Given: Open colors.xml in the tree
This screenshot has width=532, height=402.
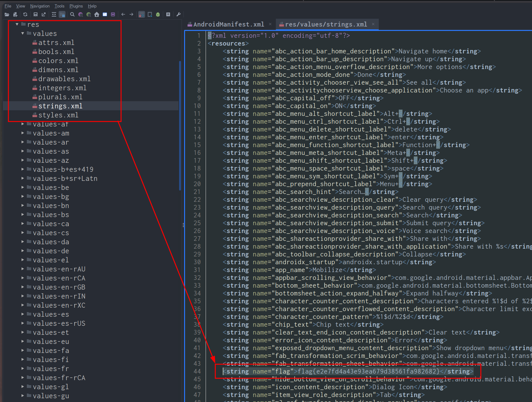Looking at the screenshot, I should click(x=56, y=61).
